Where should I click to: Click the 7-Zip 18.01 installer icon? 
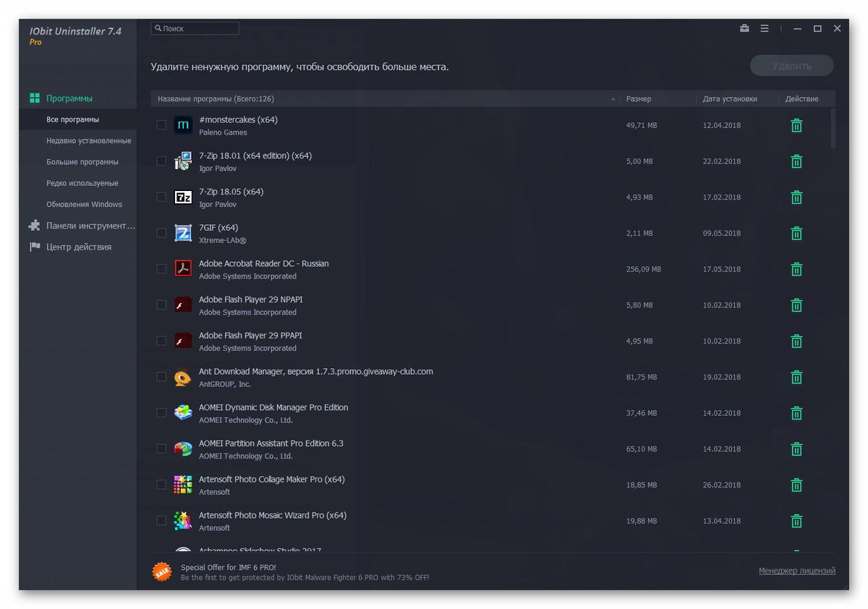point(183,161)
